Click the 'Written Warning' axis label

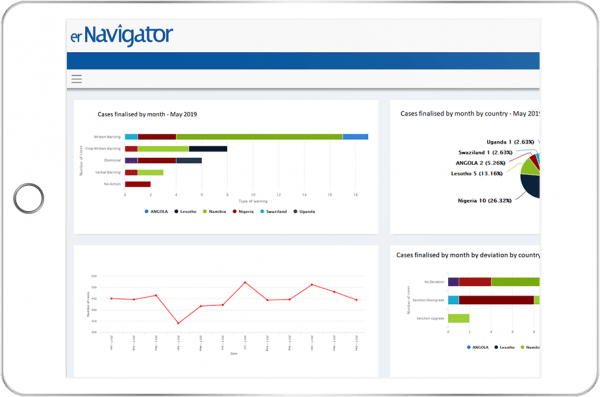(x=107, y=137)
